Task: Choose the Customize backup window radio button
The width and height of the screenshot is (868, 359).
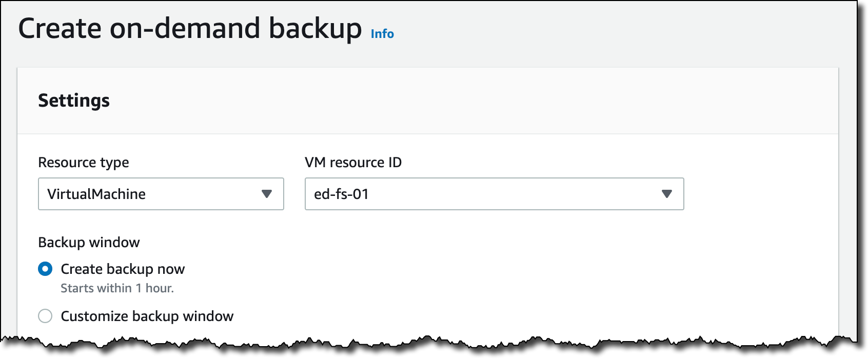Action: (x=45, y=316)
